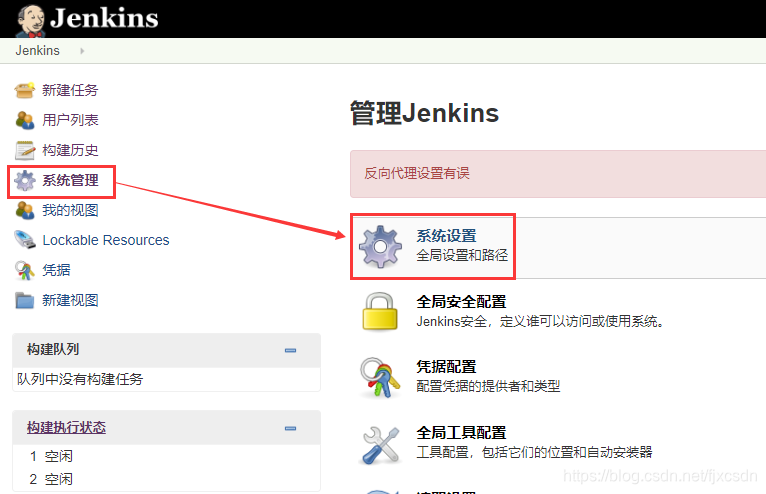The image size is (766, 494).
Task: Open the 用户列表 link
Action: (x=70, y=120)
